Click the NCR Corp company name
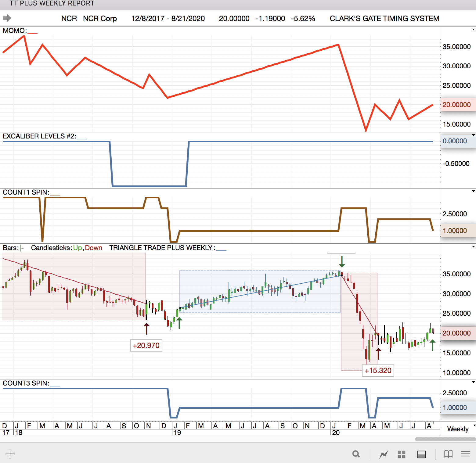 100,19
